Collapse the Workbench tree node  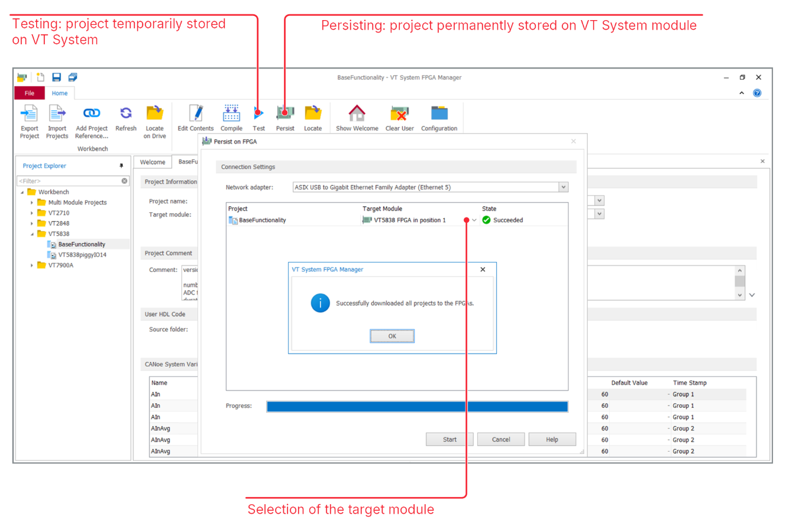(x=22, y=192)
